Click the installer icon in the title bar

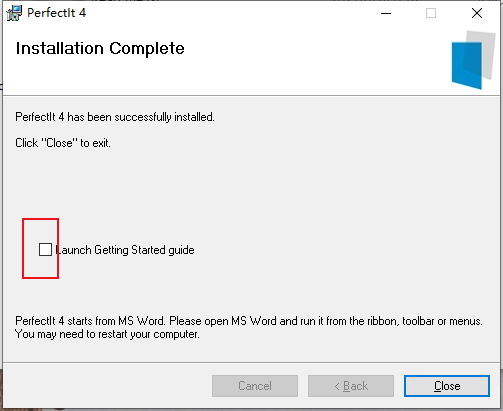(x=14, y=13)
